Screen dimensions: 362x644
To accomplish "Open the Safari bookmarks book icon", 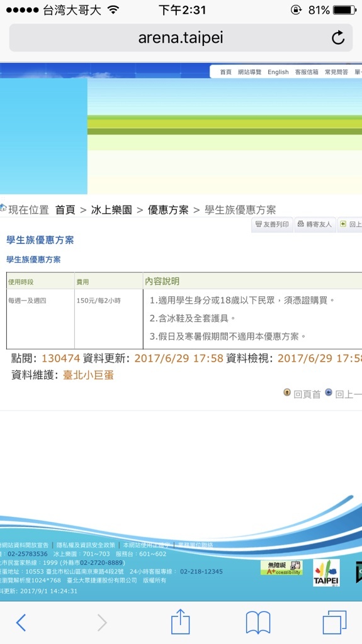I will (258, 623).
